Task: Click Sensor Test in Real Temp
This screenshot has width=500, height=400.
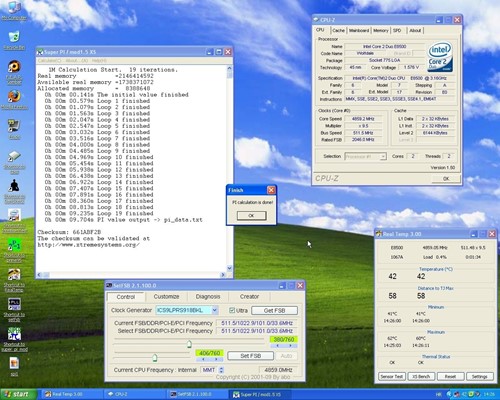Action: point(391,376)
